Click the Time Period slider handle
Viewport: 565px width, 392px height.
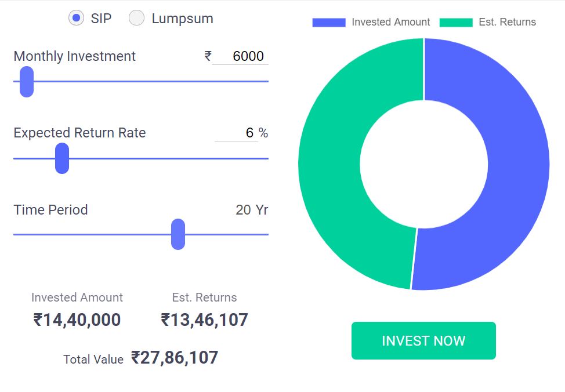[178, 234]
